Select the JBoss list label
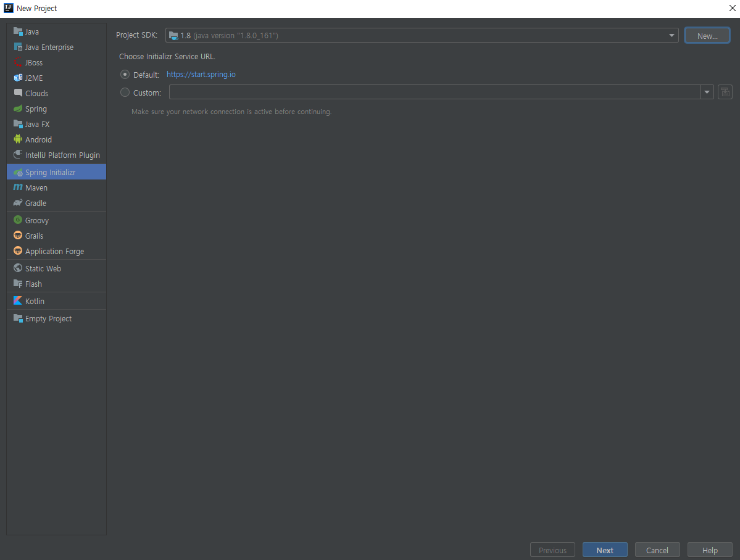 click(34, 63)
